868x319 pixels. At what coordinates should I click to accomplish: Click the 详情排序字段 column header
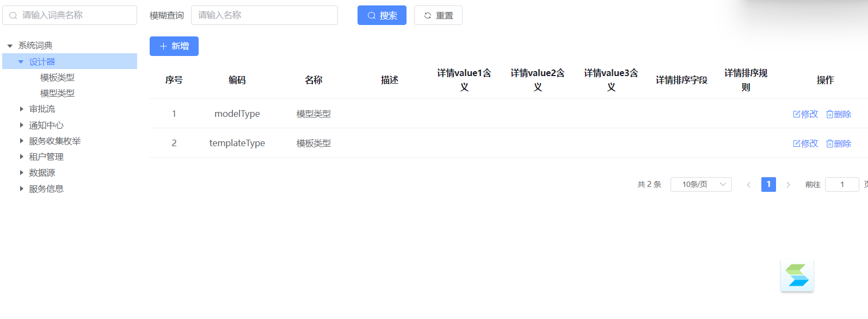click(681, 80)
